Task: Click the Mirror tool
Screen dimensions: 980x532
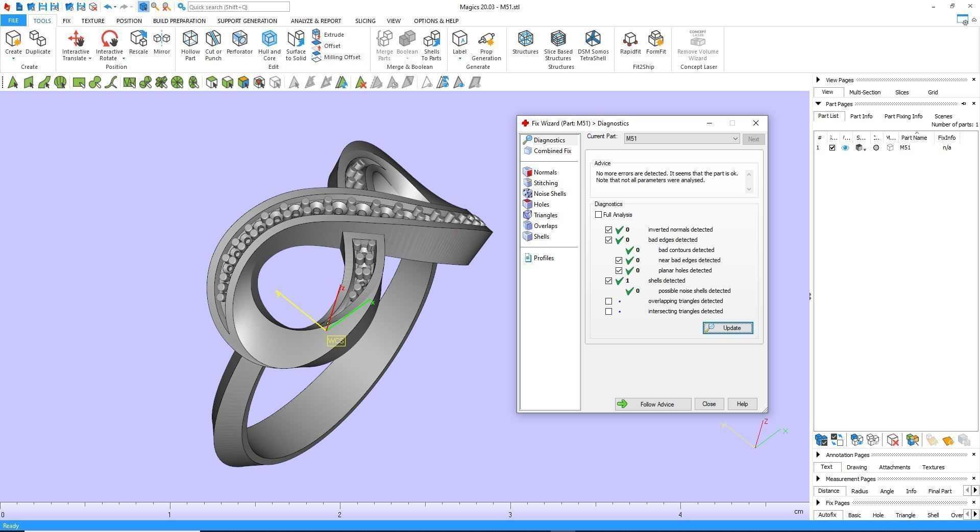Action: (162, 42)
